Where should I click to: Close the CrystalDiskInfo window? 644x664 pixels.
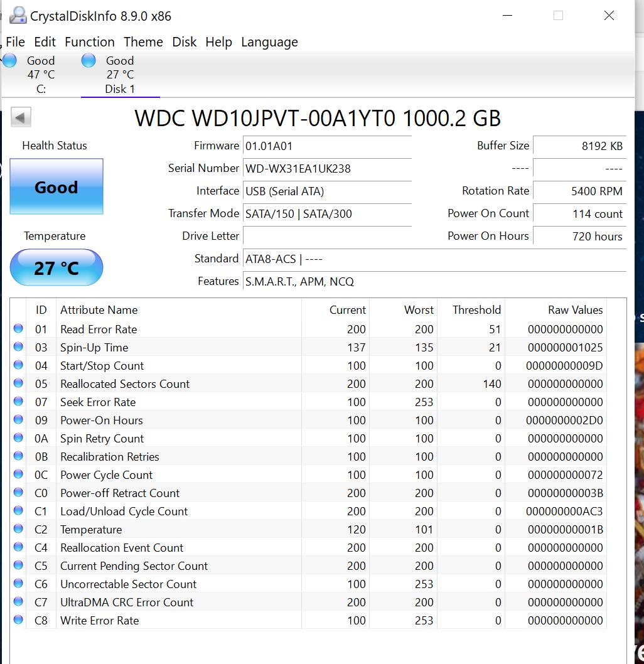tap(609, 16)
